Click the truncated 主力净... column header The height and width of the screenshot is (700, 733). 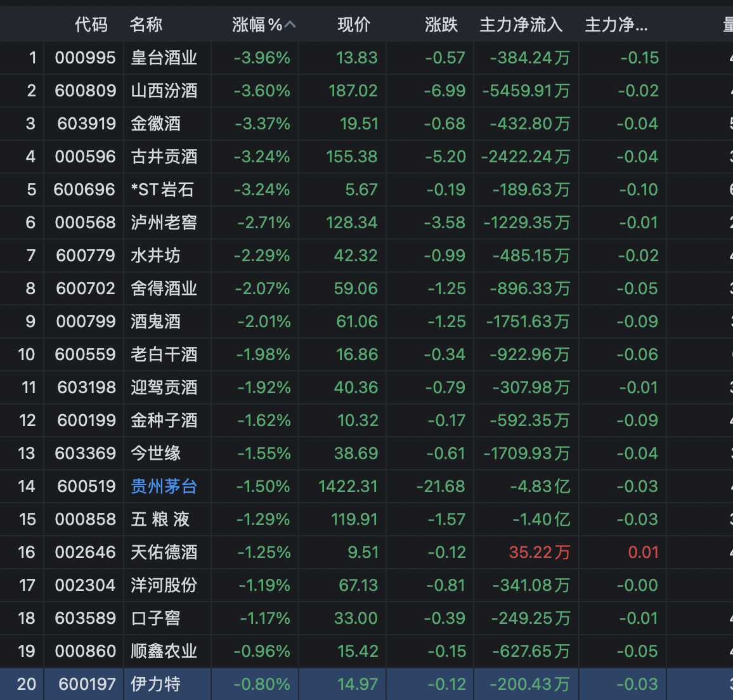pyautogui.click(x=616, y=25)
